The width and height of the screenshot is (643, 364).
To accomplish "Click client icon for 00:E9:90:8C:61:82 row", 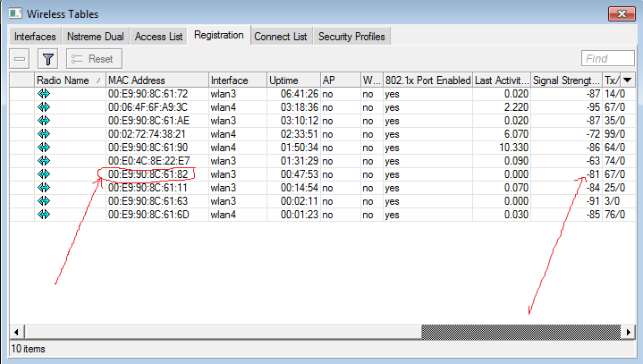I will [44, 174].
